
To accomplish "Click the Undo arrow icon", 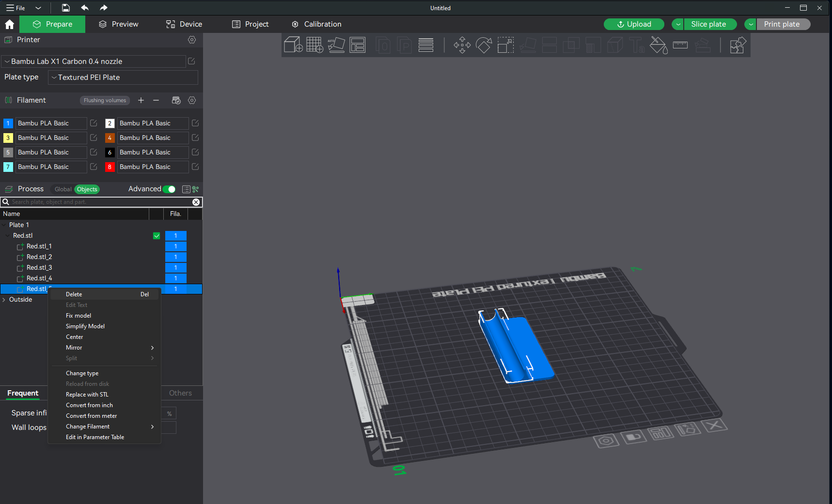I will tap(85, 8).
